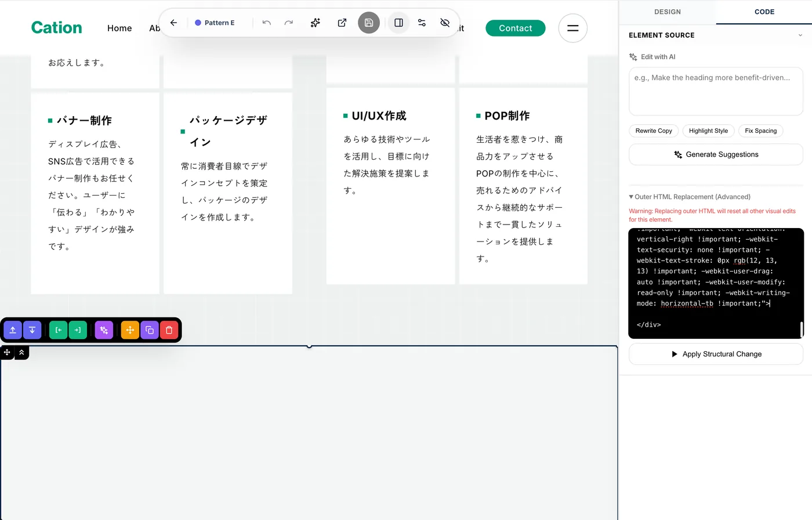The image size is (812, 520).
Task: Select the パッケージデザイン card heading
Action: (229, 131)
